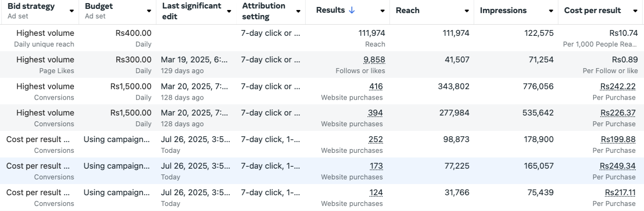Click the Rs242.22 cost per purchase
The width and height of the screenshot is (644, 211).
pos(617,87)
